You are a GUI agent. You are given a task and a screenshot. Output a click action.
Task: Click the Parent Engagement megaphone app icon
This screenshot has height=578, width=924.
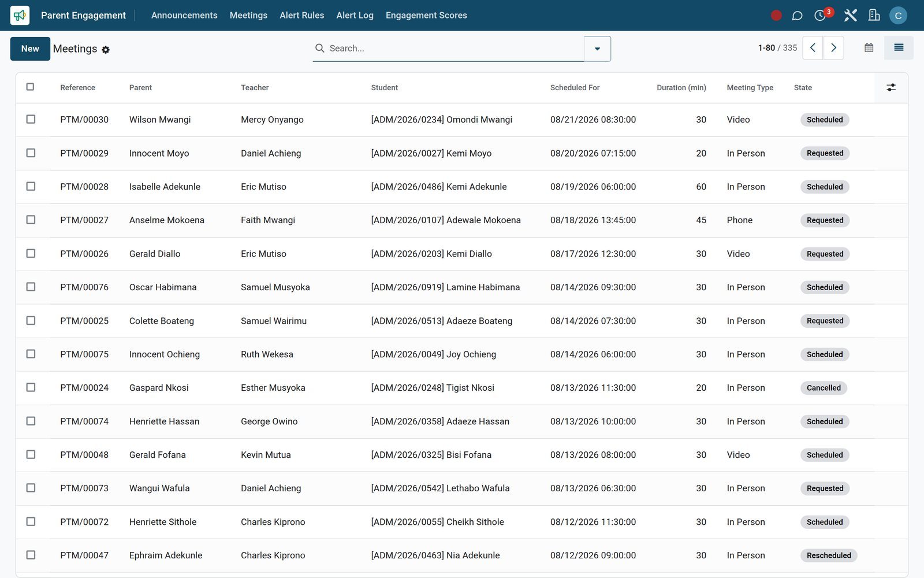point(20,15)
